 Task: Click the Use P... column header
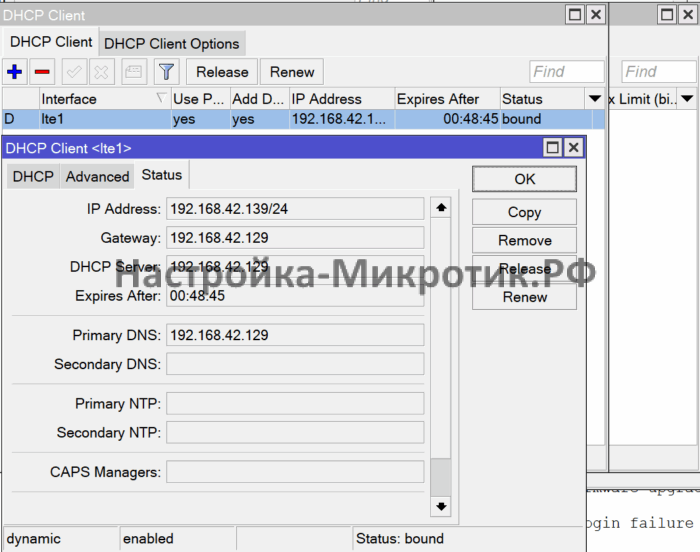200,99
